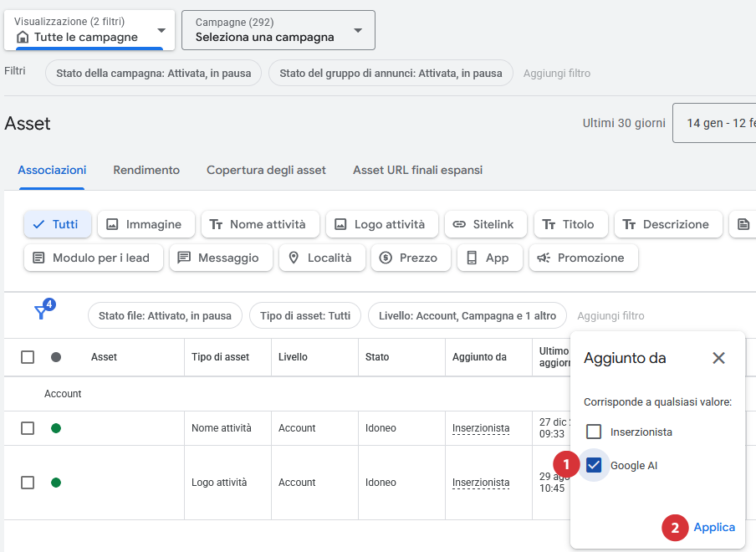
Task: Select the Immagine asset type chip
Action: 146,224
